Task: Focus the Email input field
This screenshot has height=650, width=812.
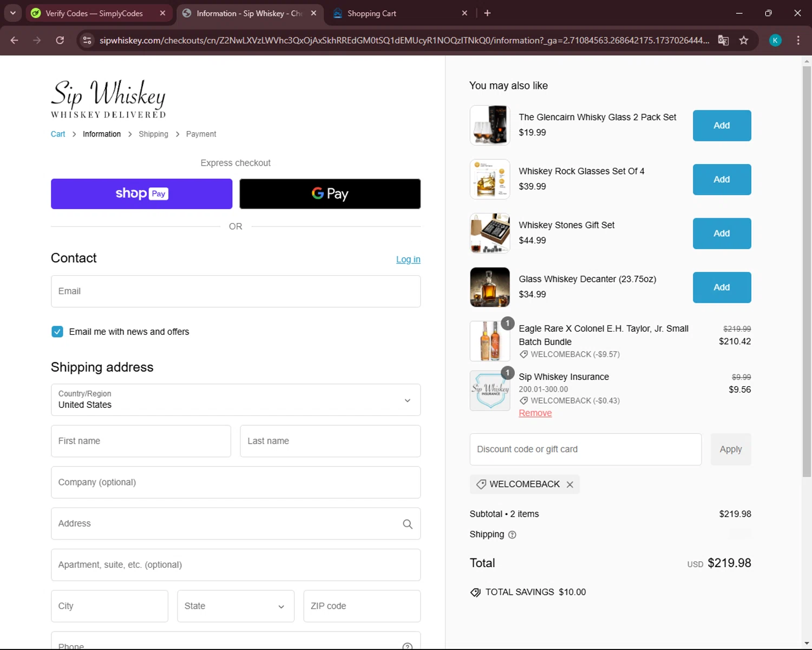Action: pos(235,291)
